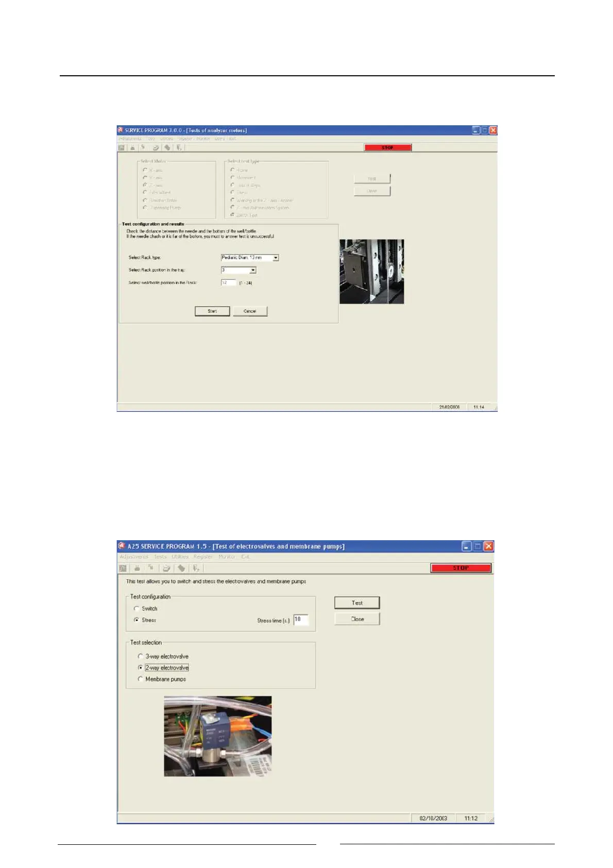
Task: Select the Y-axis motor radio button
Action: pos(145,177)
